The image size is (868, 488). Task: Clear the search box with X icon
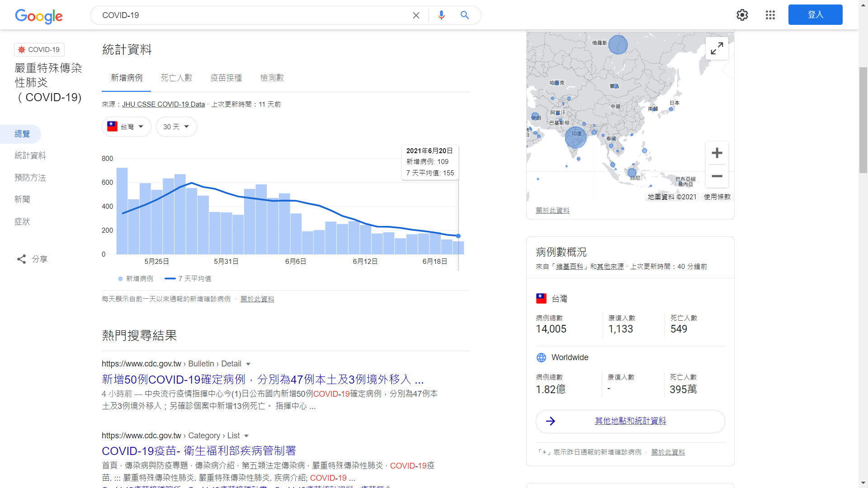[x=416, y=15]
